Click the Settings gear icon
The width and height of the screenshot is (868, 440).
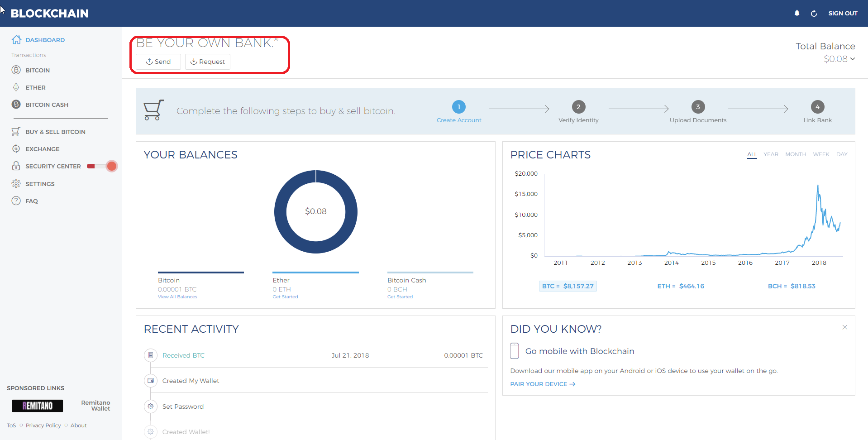[x=16, y=183]
